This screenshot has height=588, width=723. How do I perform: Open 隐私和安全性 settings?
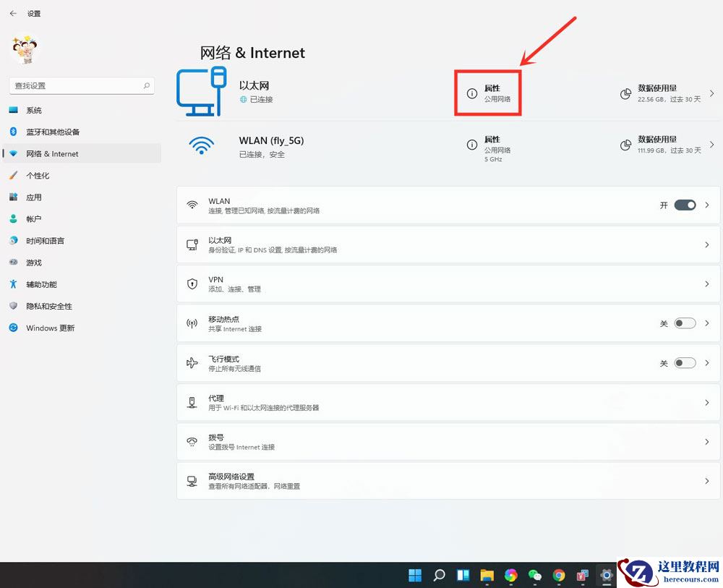tap(48, 306)
